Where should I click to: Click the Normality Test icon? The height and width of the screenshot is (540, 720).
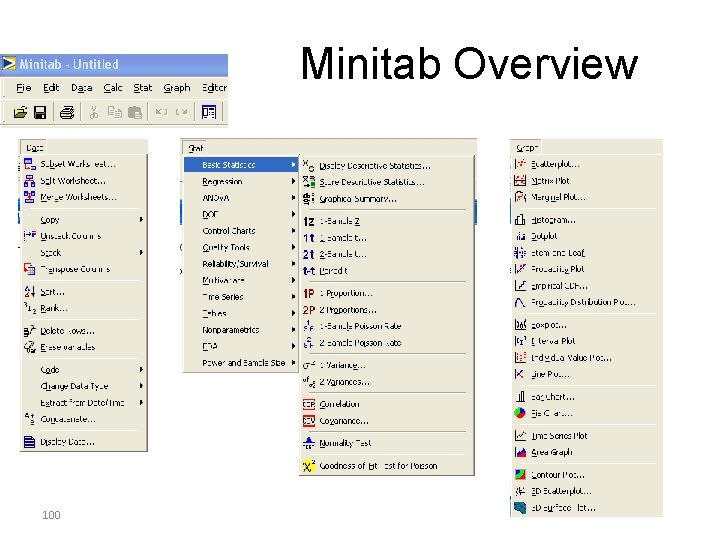pyautogui.click(x=309, y=443)
